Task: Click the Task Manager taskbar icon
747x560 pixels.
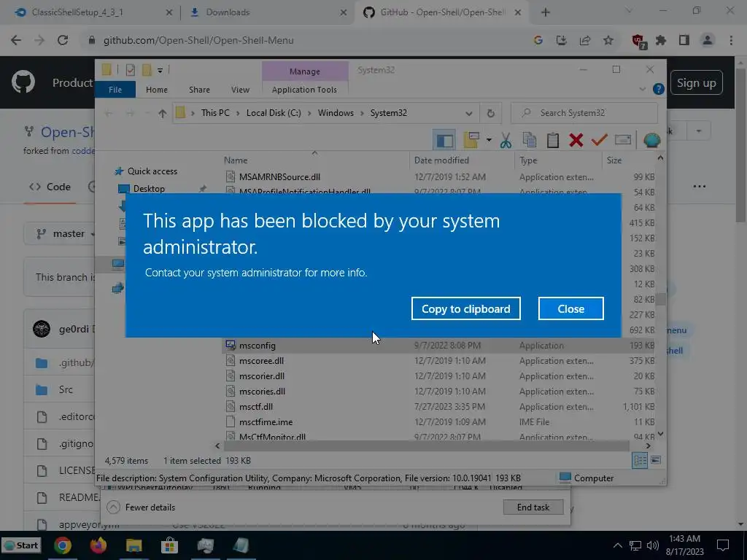Action: coord(205,545)
